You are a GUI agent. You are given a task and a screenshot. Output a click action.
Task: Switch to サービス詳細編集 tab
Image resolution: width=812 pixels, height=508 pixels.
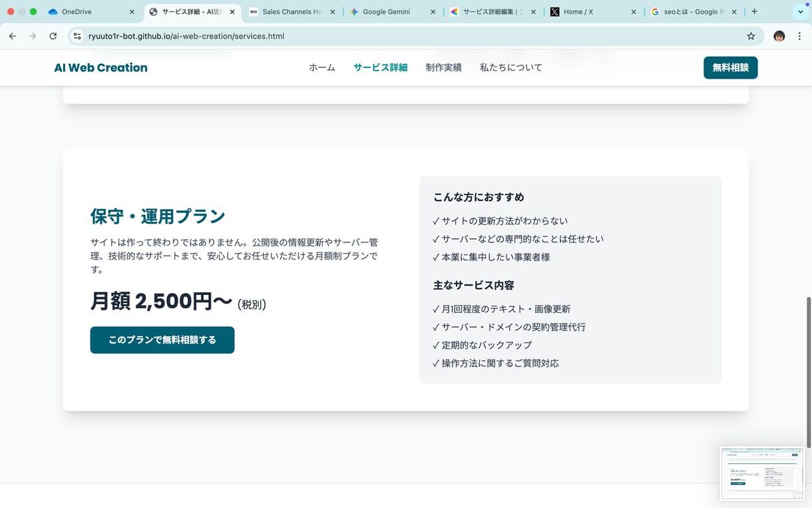click(x=493, y=12)
